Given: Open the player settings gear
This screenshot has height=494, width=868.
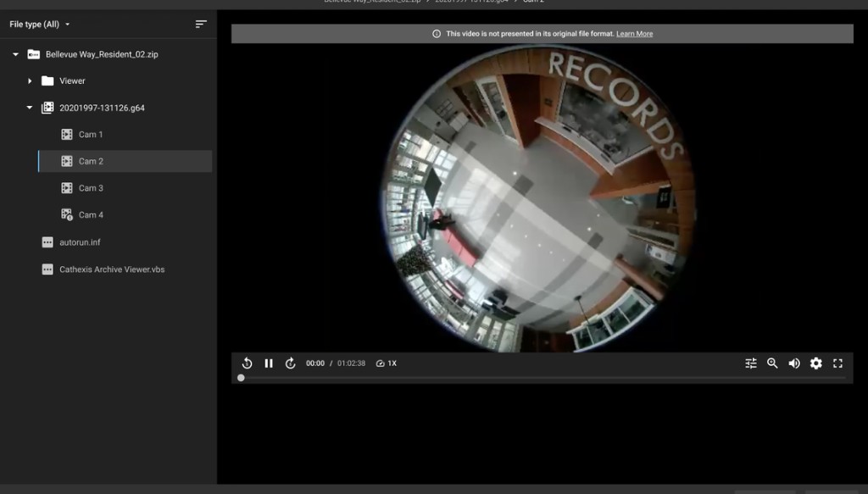Looking at the screenshot, I should coord(815,363).
